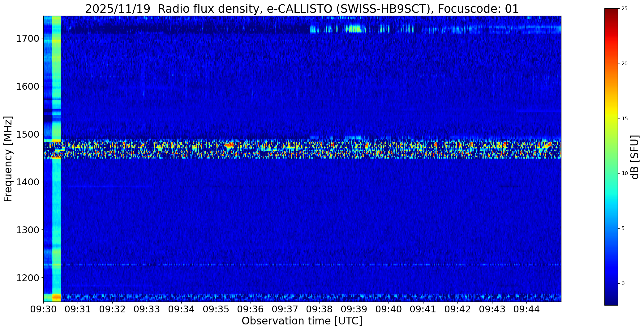Viewport: 644px width, 330px height.
Task: Click the 1200 frequency tick label
Action: pyautogui.click(x=28, y=278)
